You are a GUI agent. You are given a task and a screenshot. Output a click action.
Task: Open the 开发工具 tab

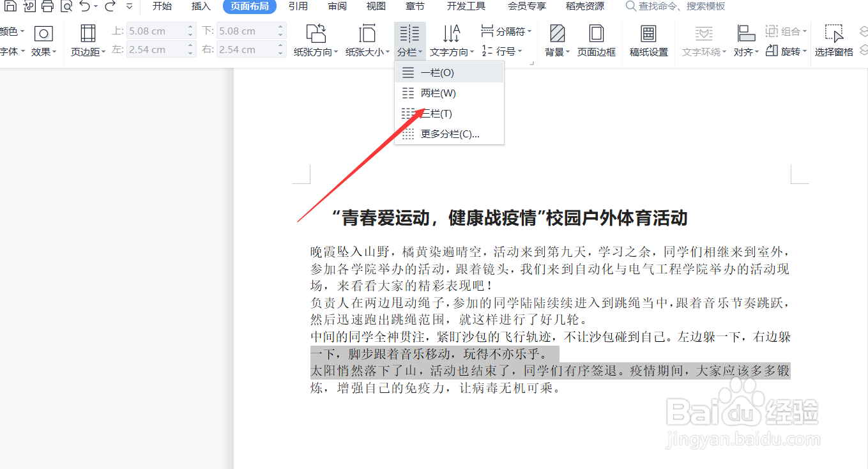coord(466,6)
